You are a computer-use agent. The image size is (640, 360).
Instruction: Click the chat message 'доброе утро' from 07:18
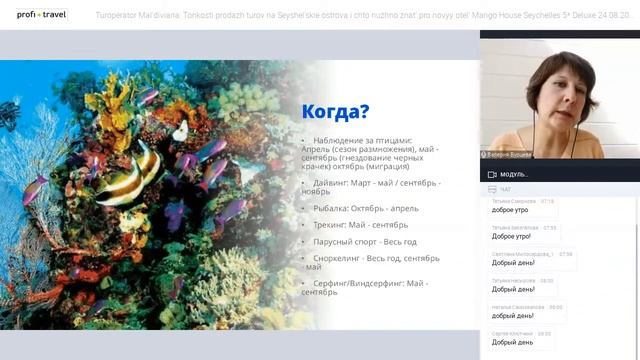pos(510,210)
